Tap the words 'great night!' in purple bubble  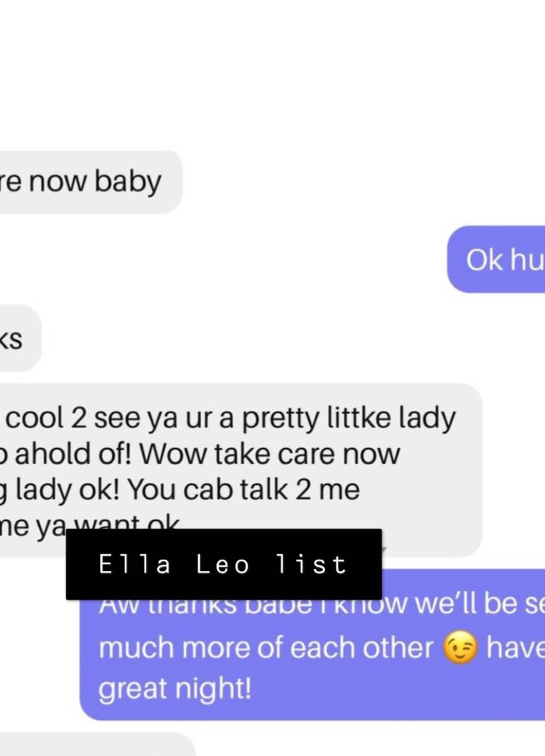175,689
